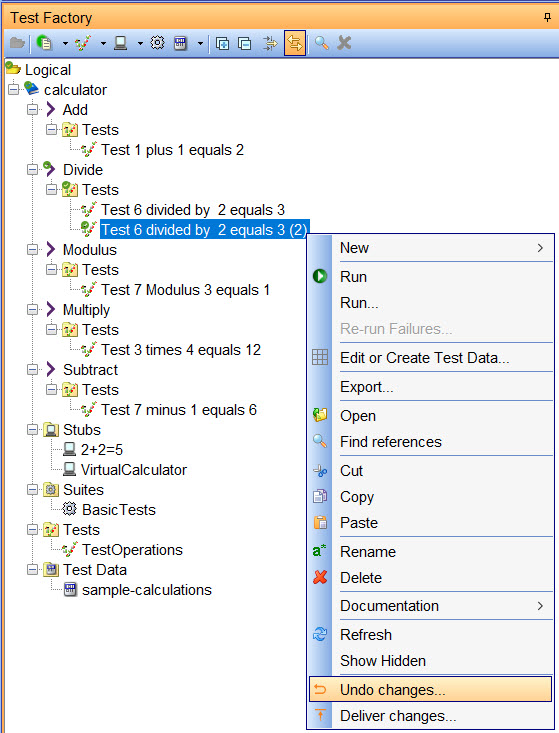Select the sample-calculations test data
559x733 pixels.
[x=147, y=590]
